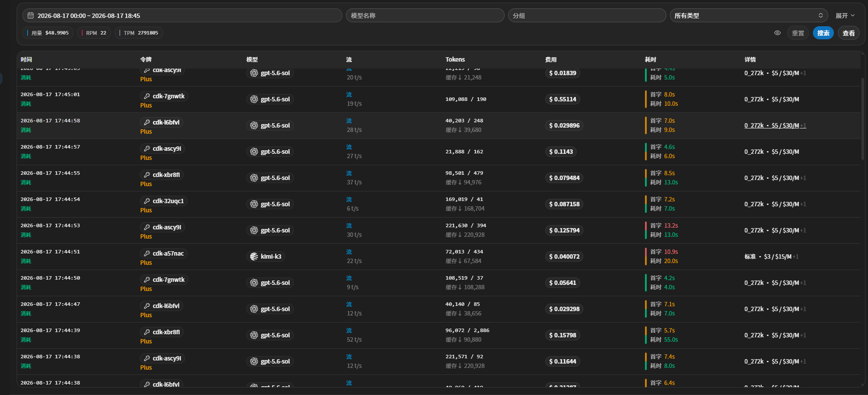The height and width of the screenshot is (395, 868).
Task: Click the $0.1143 cost badge
Action: (x=561, y=152)
